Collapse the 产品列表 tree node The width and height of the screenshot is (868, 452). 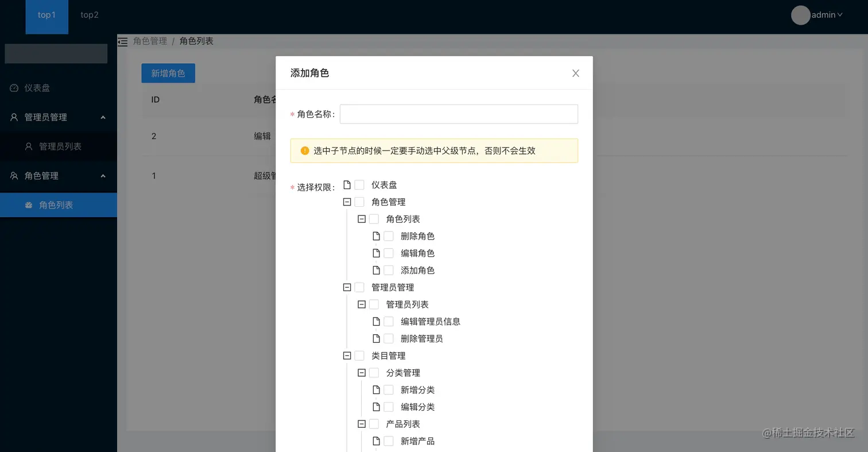[x=362, y=424]
